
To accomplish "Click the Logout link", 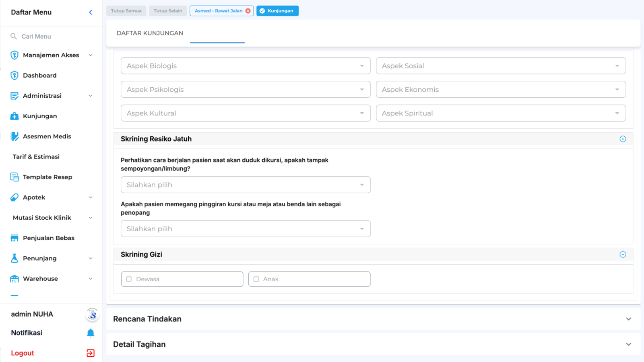I will click(23, 353).
